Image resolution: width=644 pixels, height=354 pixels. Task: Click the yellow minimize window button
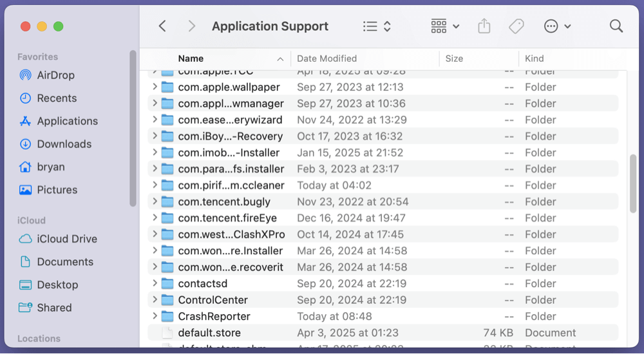(x=42, y=26)
